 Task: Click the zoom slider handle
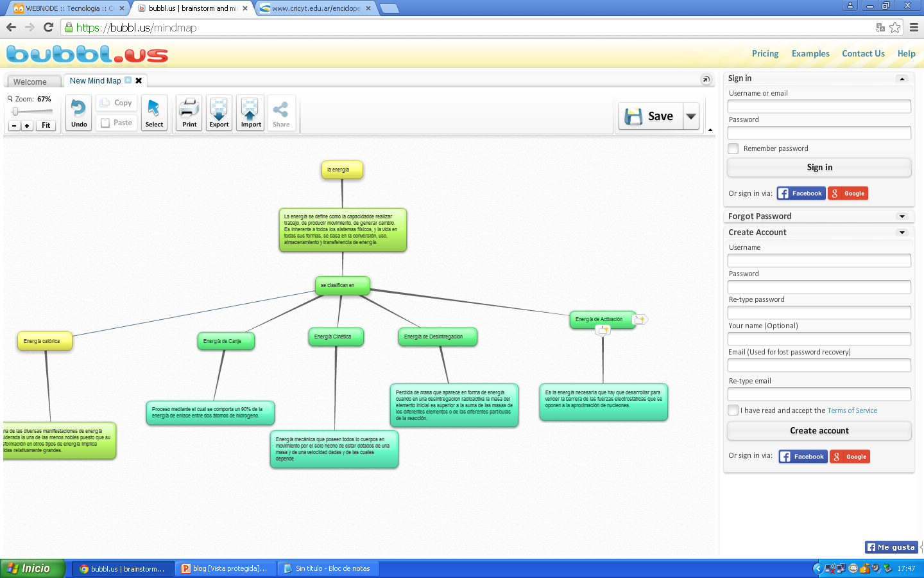(x=15, y=112)
